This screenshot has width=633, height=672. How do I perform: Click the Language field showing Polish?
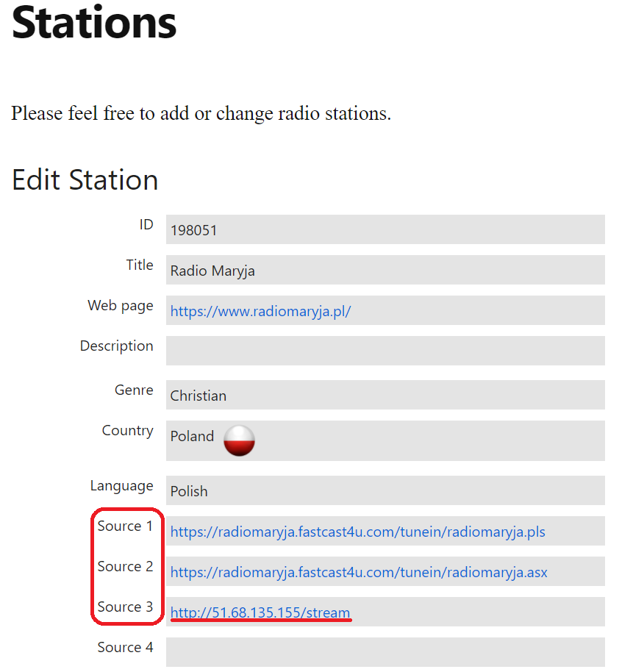pyautogui.click(x=385, y=490)
